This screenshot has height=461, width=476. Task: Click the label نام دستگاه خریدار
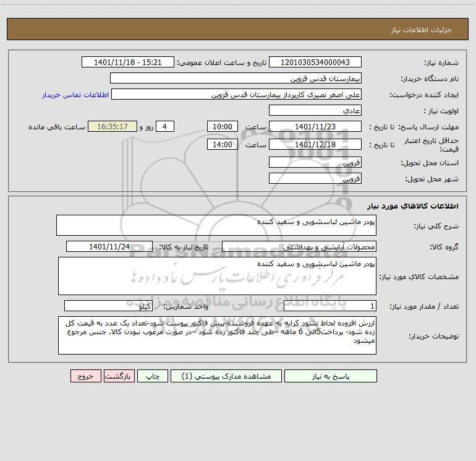pyautogui.click(x=430, y=79)
